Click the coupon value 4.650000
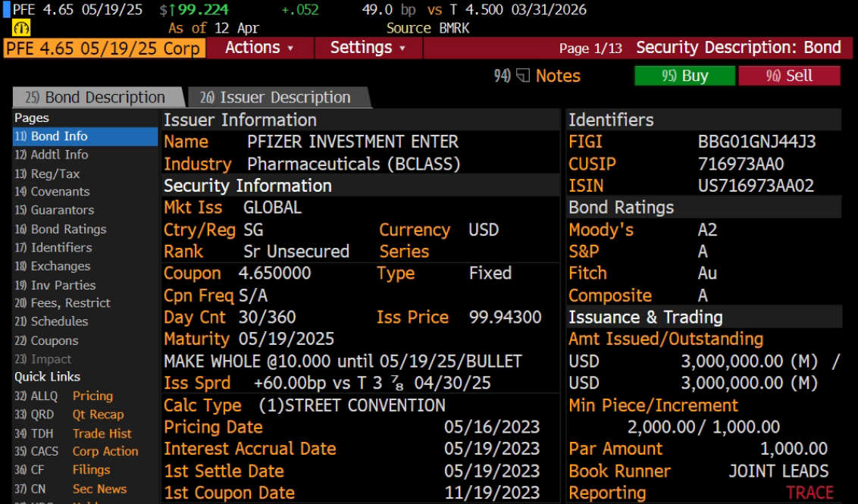 [x=274, y=273]
